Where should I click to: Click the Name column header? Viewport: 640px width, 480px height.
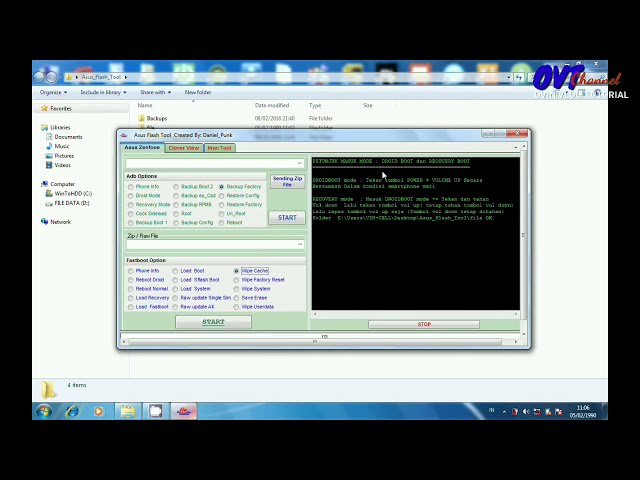tap(145, 105)
